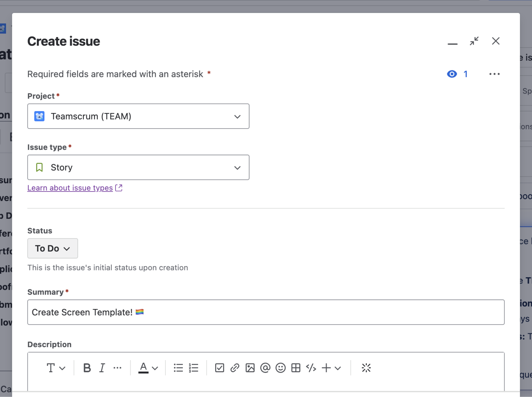This screenshot has width=532, height=397.
Task: Toggle the watch eye icon
Action: pyautogui.click(x=452, y=74)
